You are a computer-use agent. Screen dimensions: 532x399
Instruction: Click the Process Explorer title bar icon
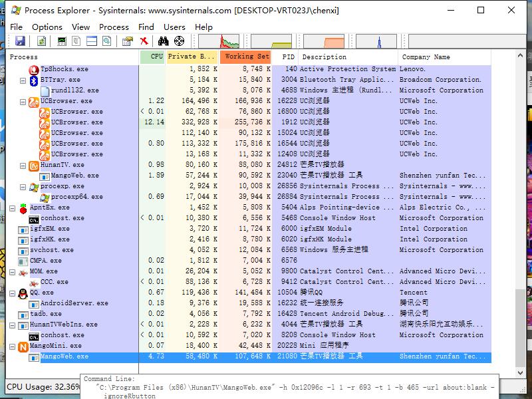point(15,10)
